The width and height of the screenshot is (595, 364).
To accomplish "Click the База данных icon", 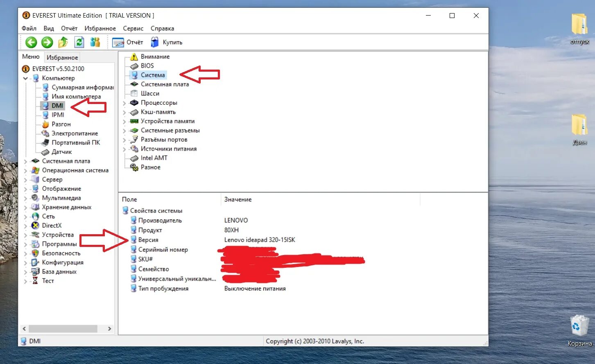I will 36,272.
